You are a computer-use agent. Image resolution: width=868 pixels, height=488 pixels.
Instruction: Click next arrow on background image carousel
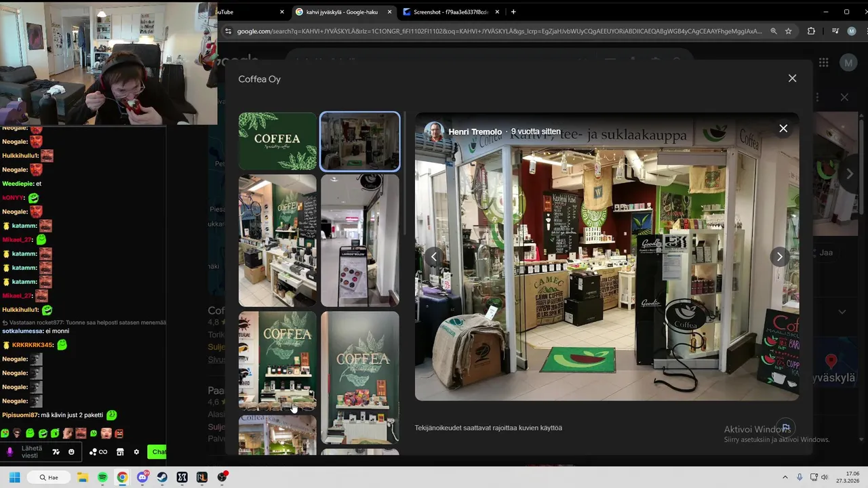[x=850, y=174]
